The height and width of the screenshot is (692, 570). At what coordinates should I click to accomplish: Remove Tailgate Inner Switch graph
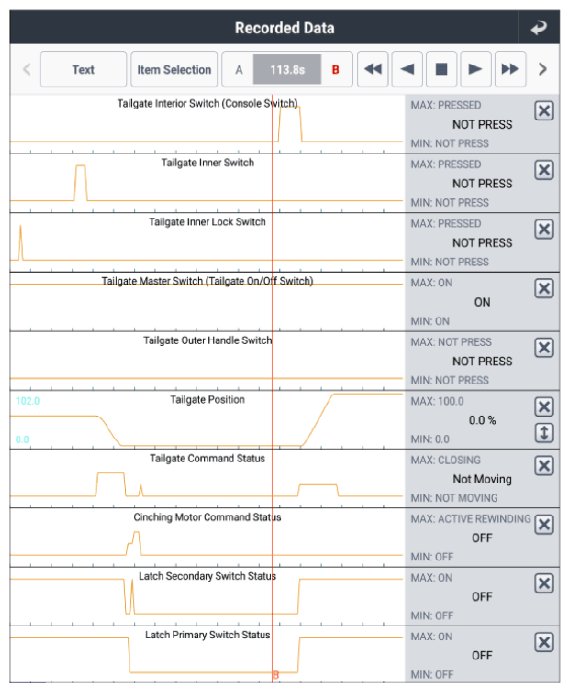pos(544,170)
